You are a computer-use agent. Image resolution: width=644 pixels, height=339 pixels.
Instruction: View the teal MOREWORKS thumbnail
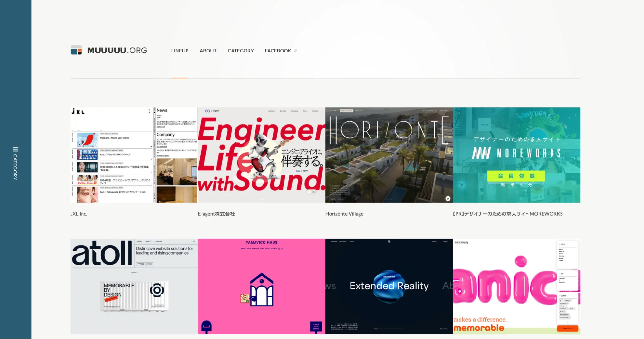pyautogui.click(x=517, y=155)
